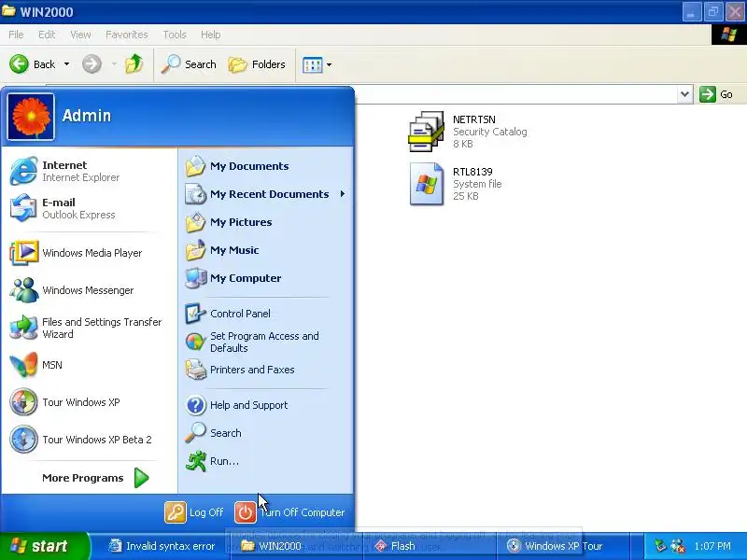747x560 pixels.
Task: Open Internet Explorer from the Start menu
Action: coord(89,171)
